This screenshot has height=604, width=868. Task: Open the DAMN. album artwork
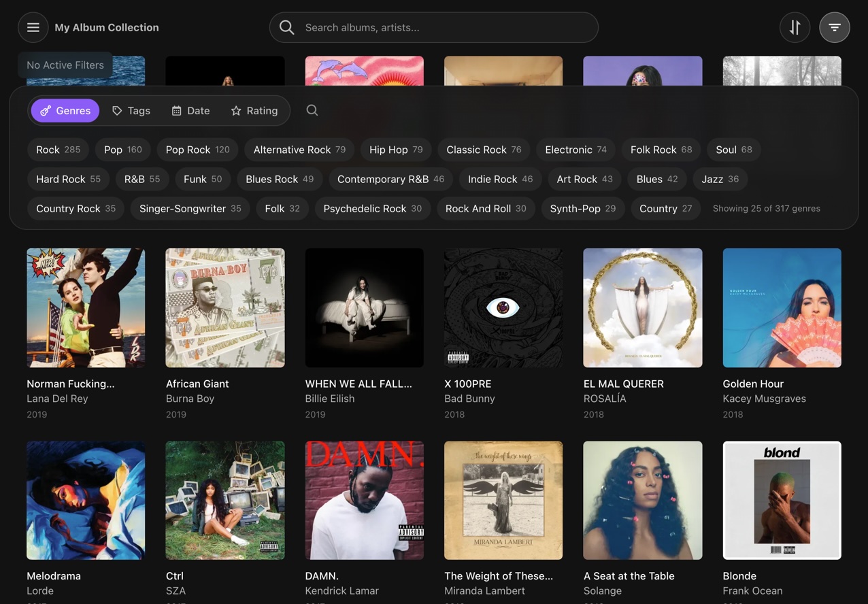(x=364, y=500)
